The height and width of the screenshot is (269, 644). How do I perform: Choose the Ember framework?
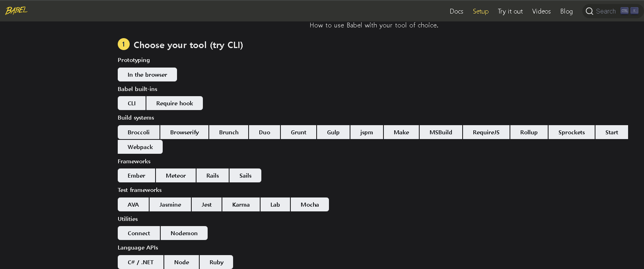(x=136, y=176)
